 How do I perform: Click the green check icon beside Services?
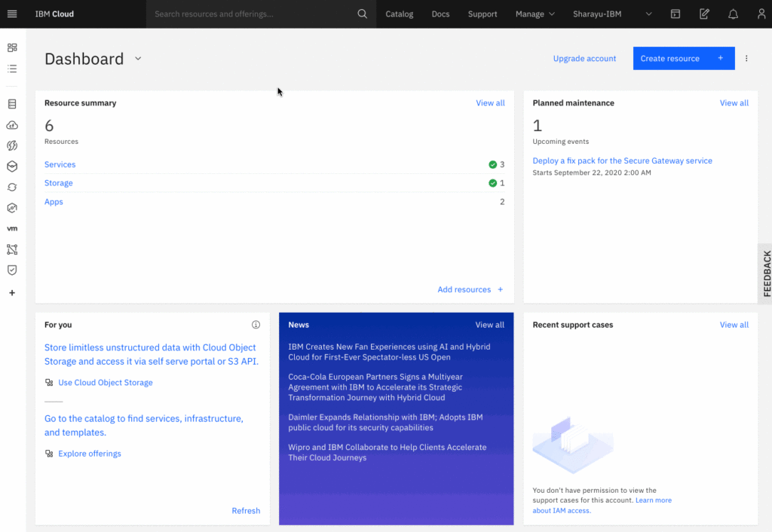click(492, 164)
